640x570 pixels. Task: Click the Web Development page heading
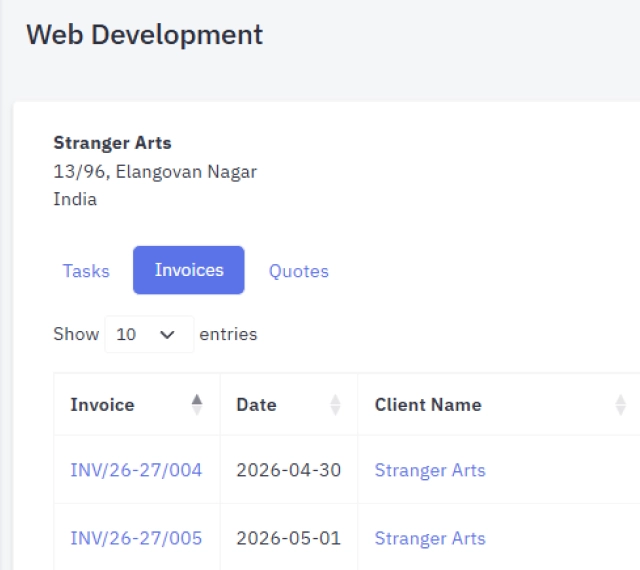(144, 35)
